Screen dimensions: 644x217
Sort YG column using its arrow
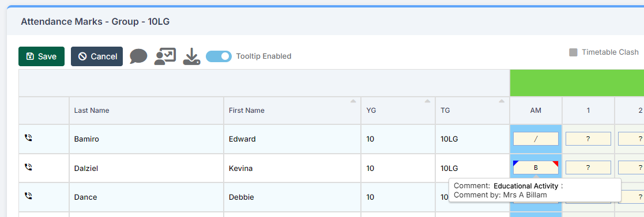click(428, 101)
